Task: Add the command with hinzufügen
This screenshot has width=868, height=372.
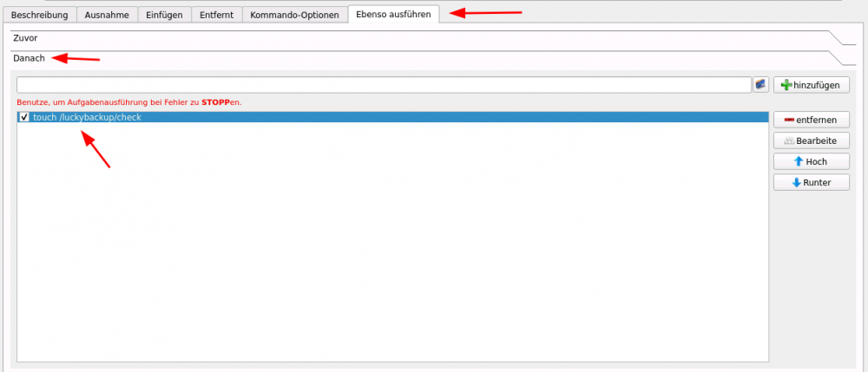Action: 811,85
